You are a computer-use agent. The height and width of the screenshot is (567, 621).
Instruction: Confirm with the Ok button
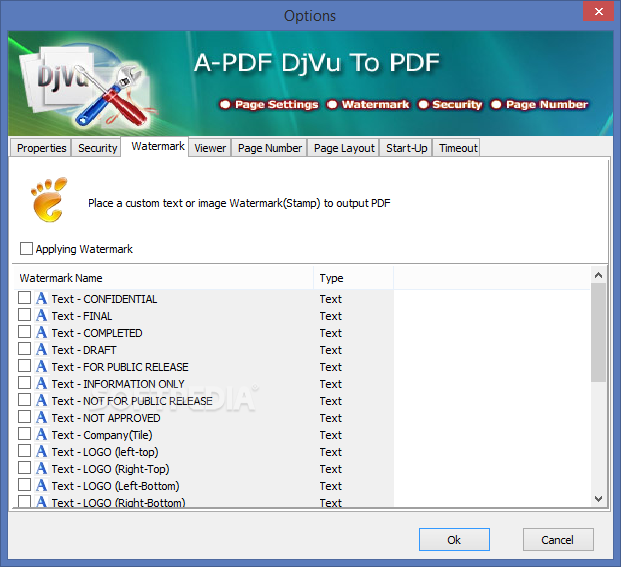(x=454, y=540)
